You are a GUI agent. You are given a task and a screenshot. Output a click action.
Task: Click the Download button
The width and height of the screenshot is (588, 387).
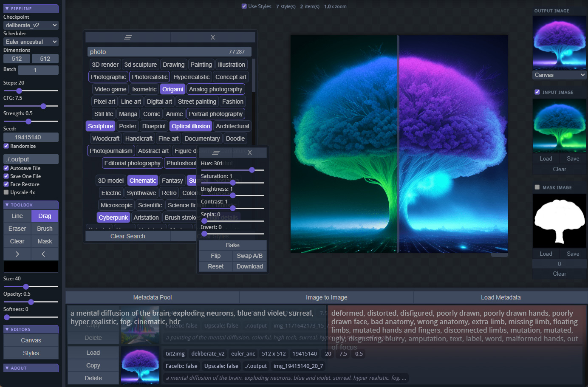[250, 266]
